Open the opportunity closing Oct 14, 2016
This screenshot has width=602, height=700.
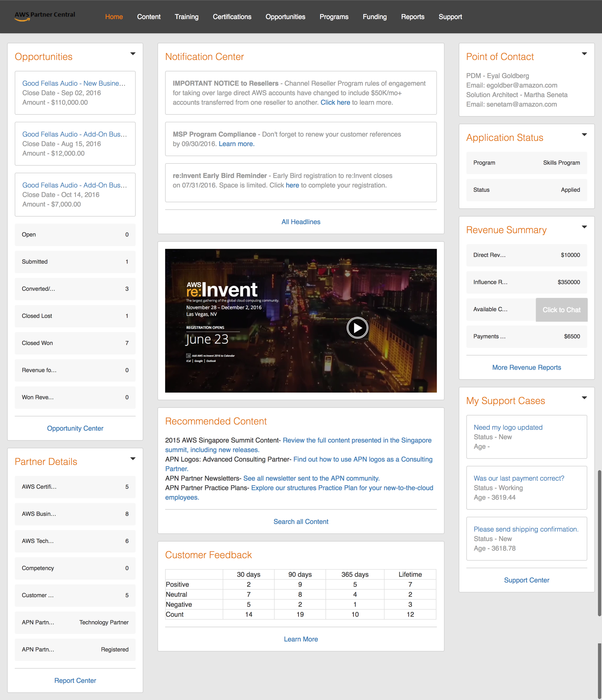click(x=74, y=185)
